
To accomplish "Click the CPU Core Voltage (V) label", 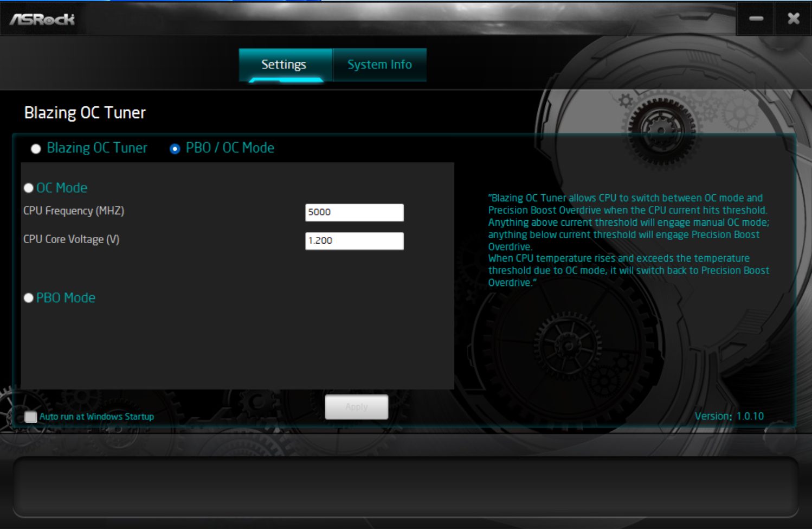I will point(71,239).
